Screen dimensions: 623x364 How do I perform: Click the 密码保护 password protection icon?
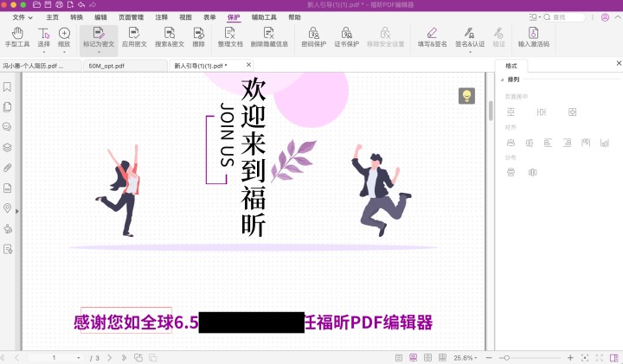(x=313, y=36)
